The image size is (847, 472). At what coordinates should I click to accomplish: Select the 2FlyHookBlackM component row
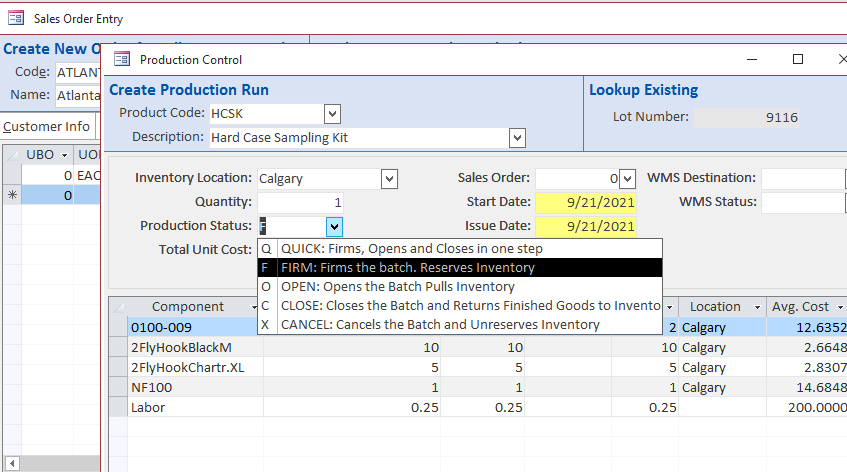(x=181, y=346)
